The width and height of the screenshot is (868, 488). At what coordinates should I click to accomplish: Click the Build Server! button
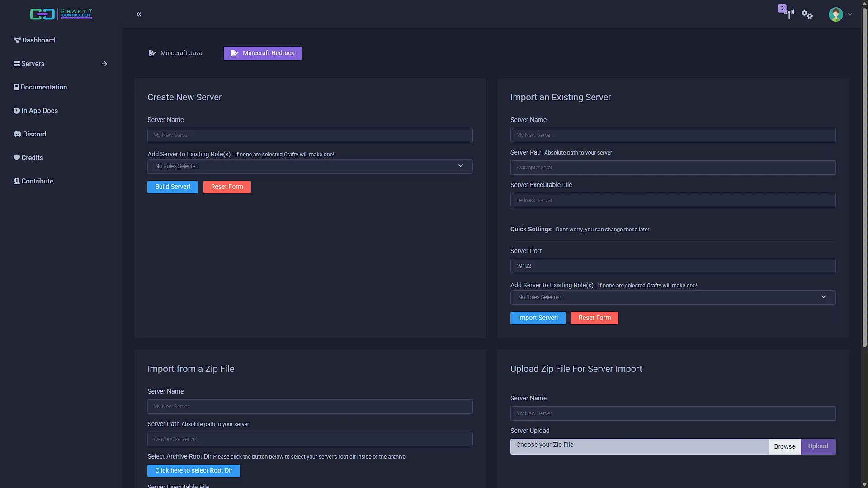tap(173, 187)
